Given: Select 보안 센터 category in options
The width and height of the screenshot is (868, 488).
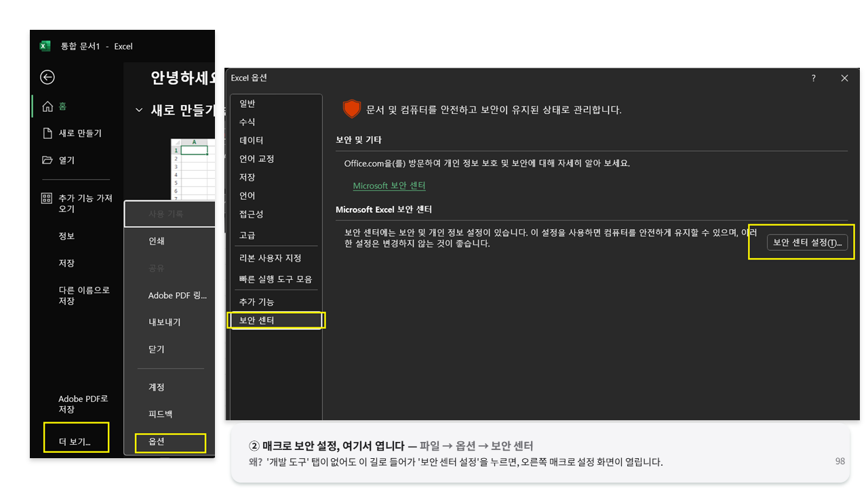Looking at the screenshot, I should click(276, 320).
